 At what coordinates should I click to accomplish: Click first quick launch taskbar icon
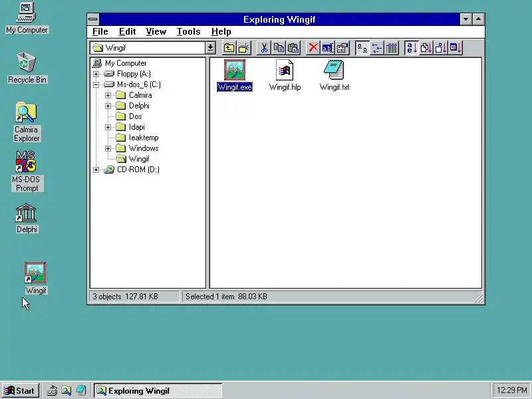point(52,391)
